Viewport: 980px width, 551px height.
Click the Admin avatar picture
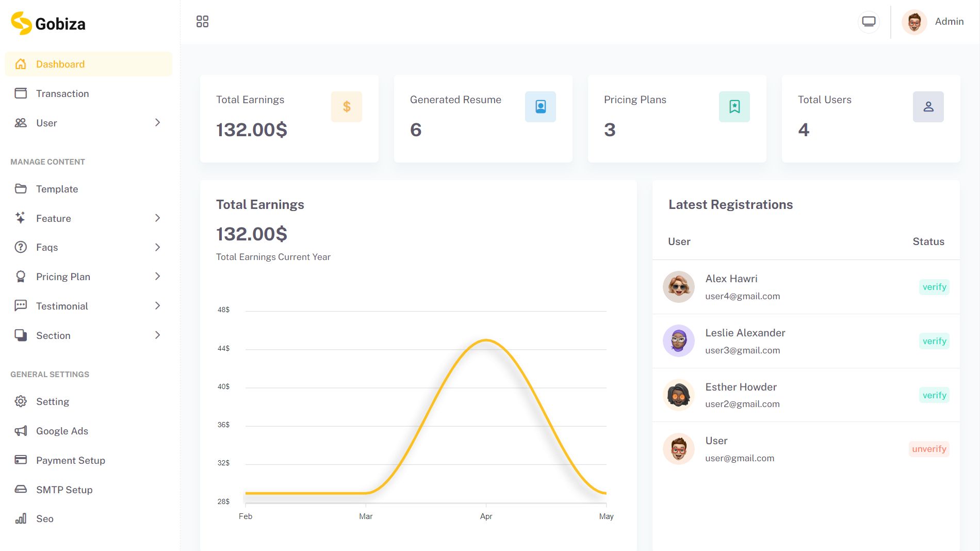point(914,22)
